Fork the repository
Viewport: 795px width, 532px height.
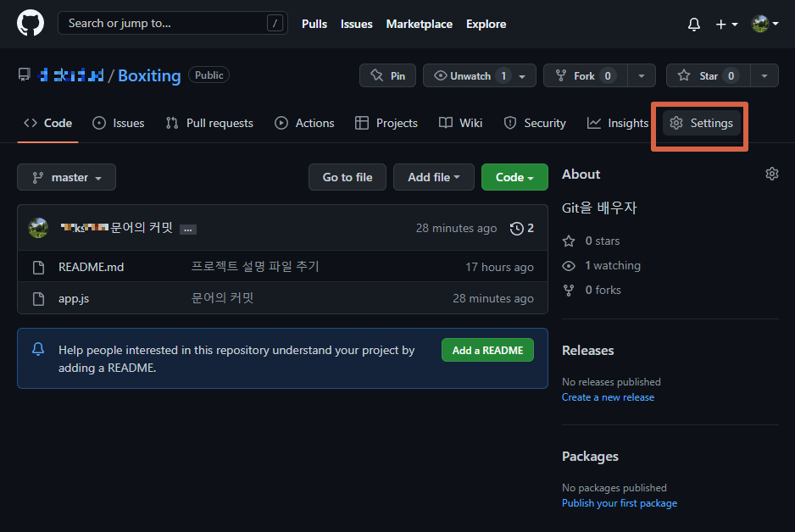[x=585, y=75]
